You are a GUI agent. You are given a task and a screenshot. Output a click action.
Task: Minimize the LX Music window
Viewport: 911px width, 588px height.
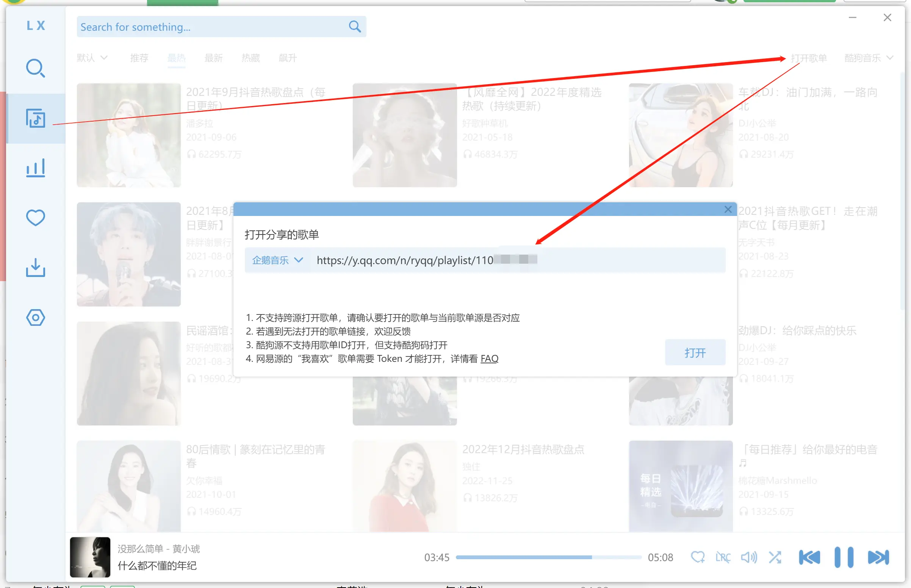(852, 17)
